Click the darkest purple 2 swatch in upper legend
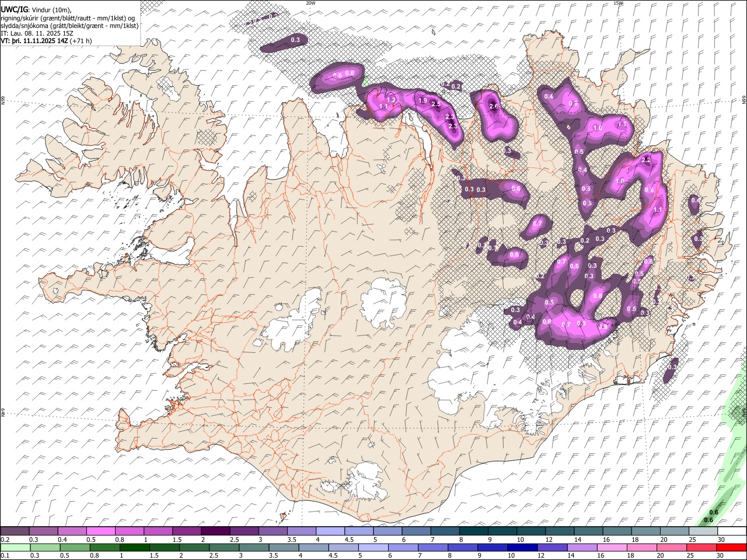 tap(215, 531)
